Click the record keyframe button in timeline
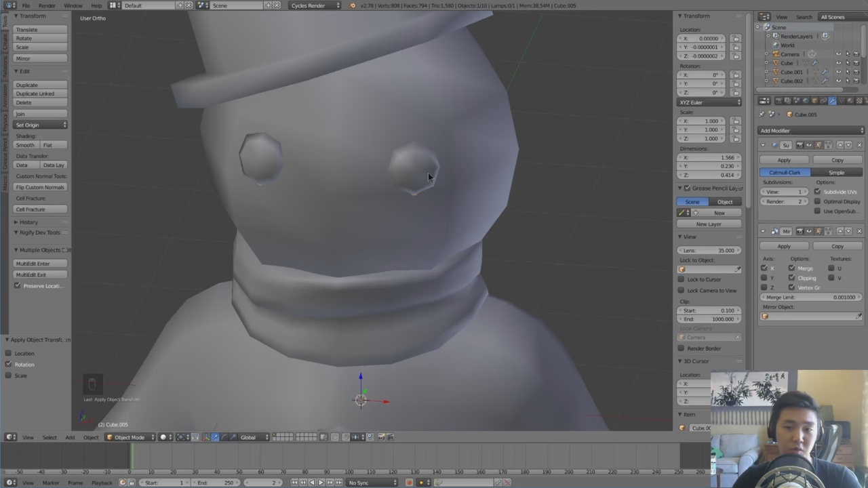 409,483
